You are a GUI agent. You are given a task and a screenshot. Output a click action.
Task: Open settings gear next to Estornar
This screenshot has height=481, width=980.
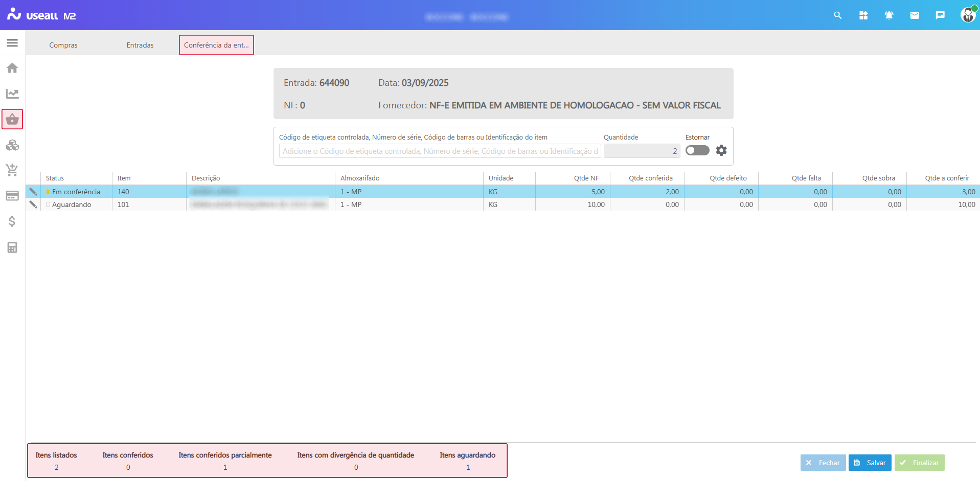(x=721, y=150)
